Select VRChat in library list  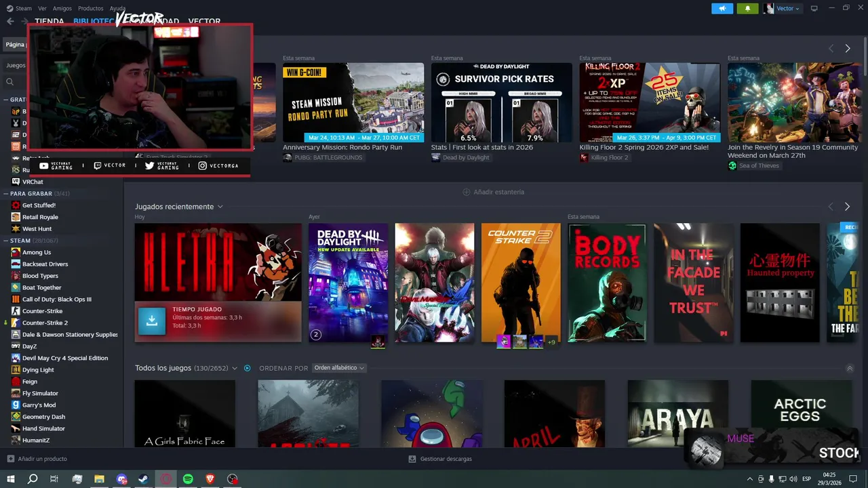coord(33,182)
